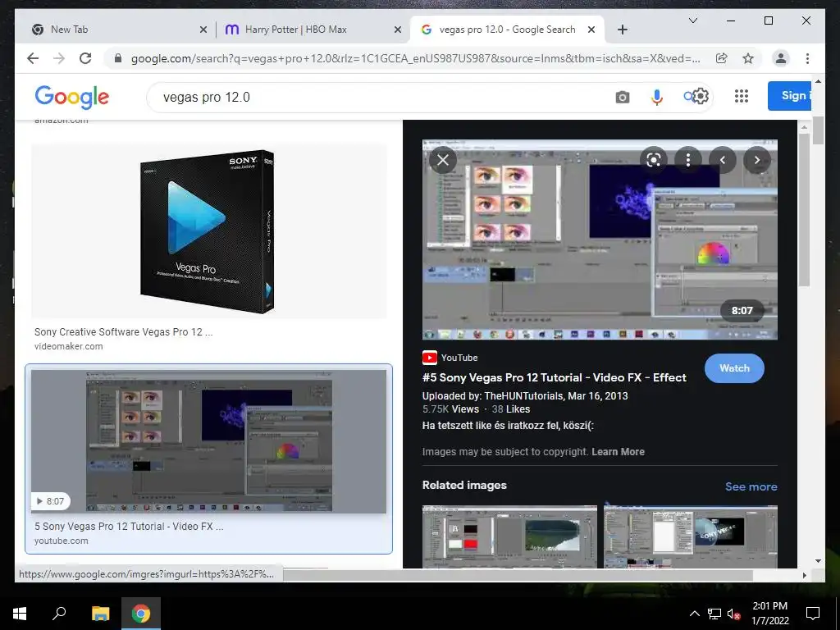Open the Windows Start menu
The image size is (840, 630).
20,614
